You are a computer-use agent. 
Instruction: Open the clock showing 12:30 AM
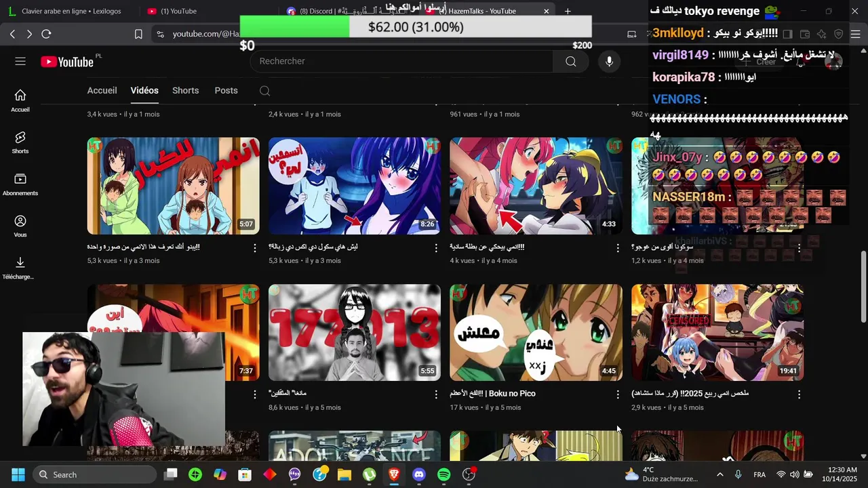[842, 474]
